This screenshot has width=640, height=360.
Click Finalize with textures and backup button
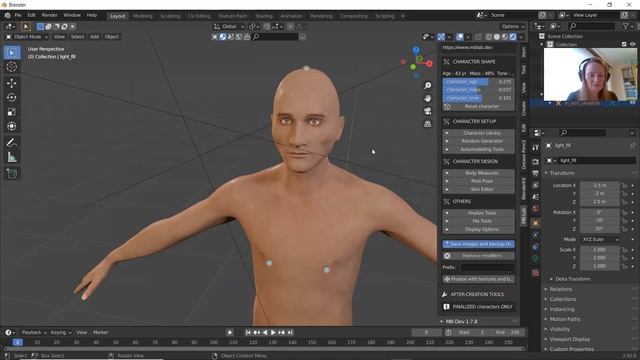point(478,279)
